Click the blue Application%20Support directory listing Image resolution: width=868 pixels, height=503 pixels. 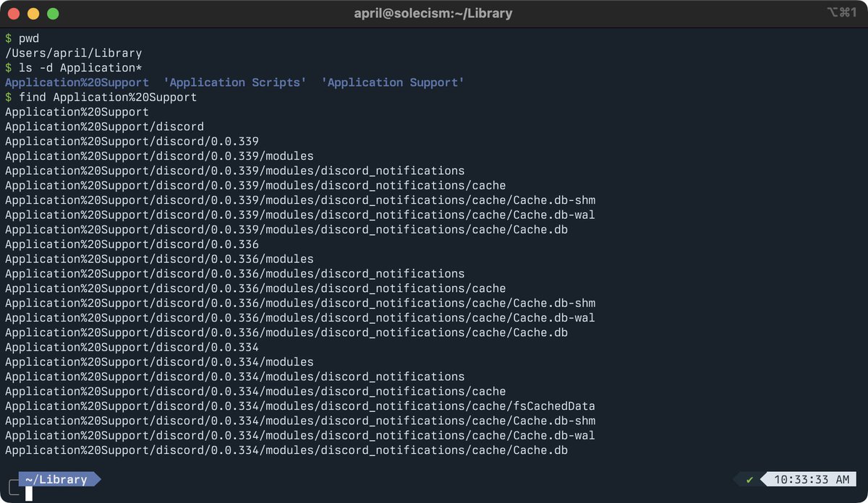pos(77,82)
